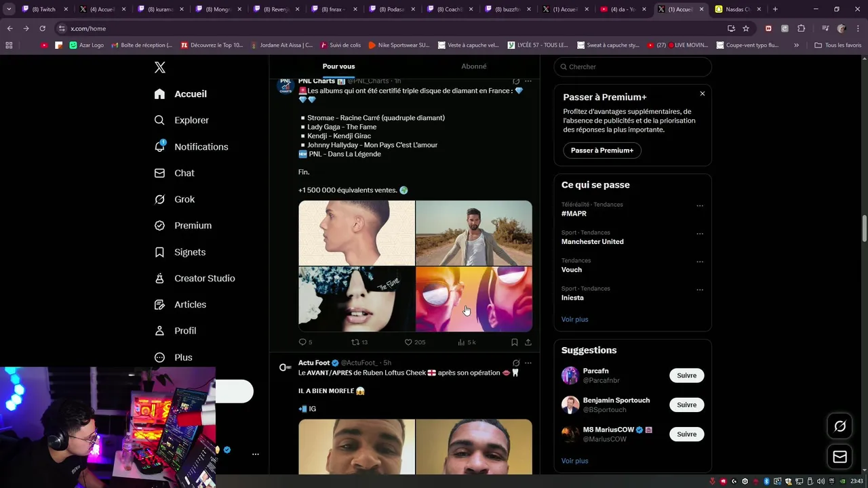Follow M8 MariusCOW with the Suivre button
Screen dimensions: 868x488
pos(686,434)
